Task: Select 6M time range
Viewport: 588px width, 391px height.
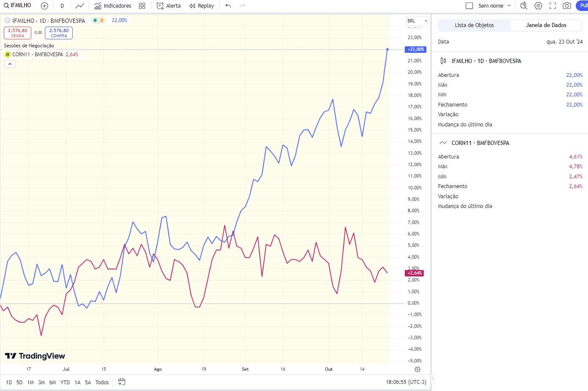Action: [x=52, y=383]
